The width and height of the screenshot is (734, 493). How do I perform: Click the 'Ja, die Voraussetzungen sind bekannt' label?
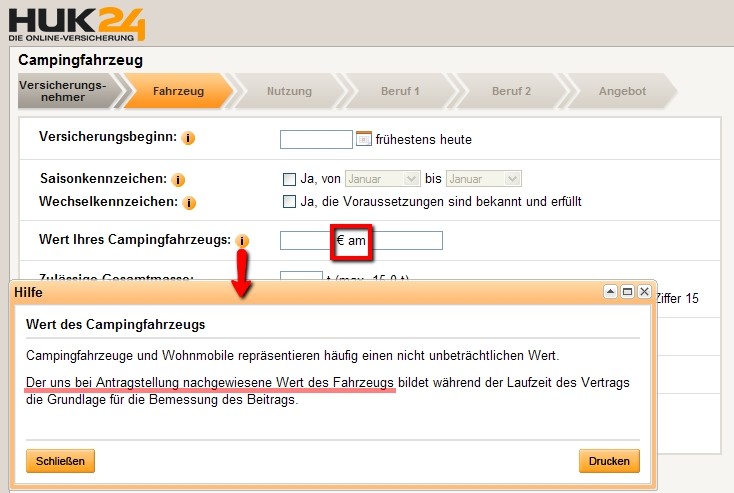point(440,202)
